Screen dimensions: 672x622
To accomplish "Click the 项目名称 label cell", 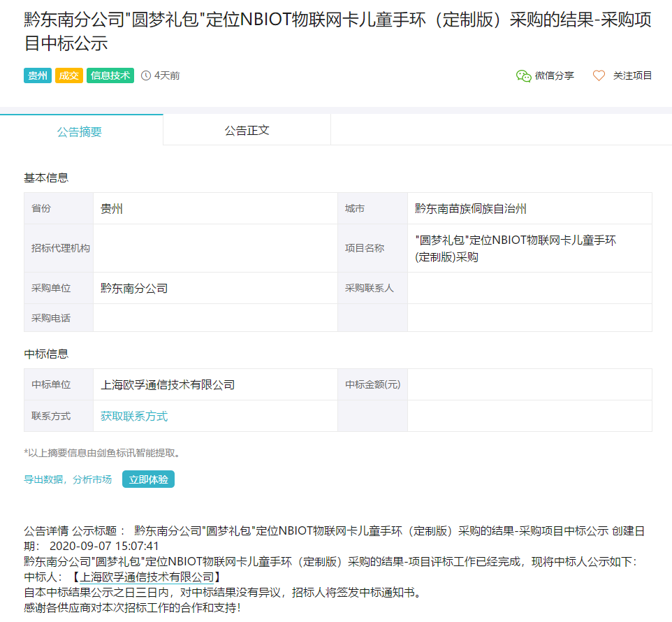I will tap(372, 248).
